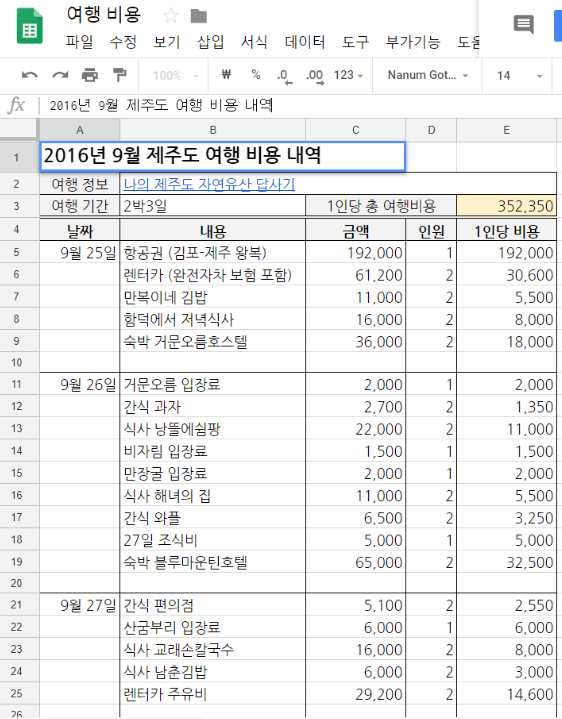Select the title cell 2016년 9월 제주도 여행 비용 내역
This screenshot has width=562, height=719.
(223, 156)
